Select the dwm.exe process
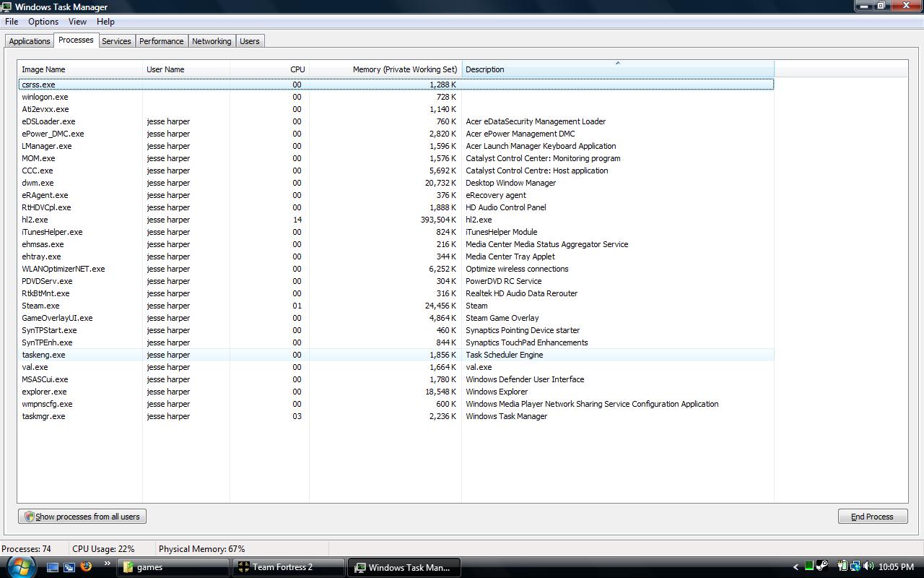This screenshot has width=924, height=578. click(x=396, y=183)
